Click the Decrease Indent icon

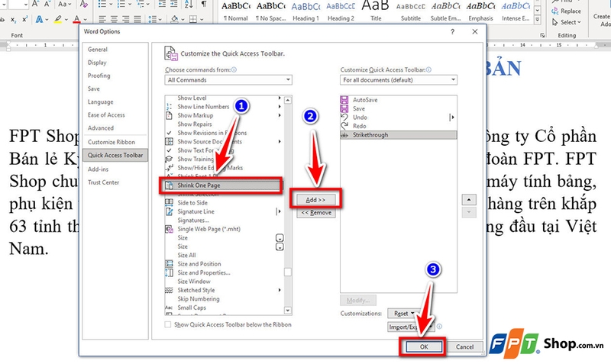tap(162, 4)
